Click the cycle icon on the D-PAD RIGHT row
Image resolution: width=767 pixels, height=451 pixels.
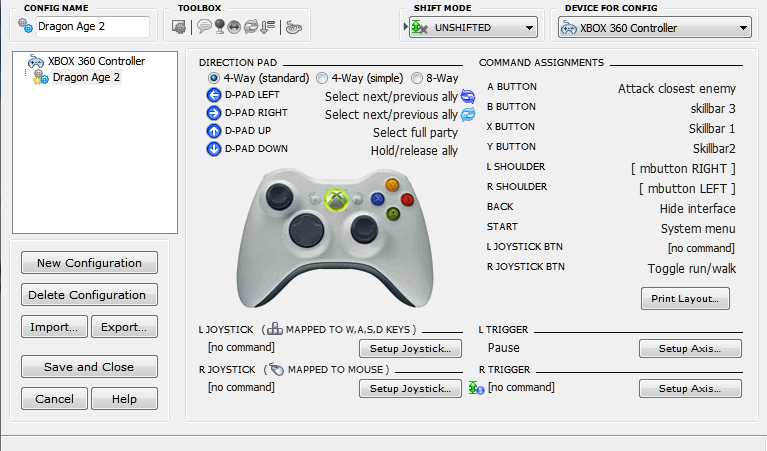[x=468, y=114]
